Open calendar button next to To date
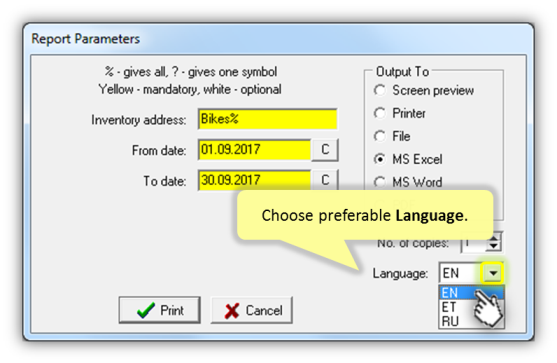 [325, 180]
